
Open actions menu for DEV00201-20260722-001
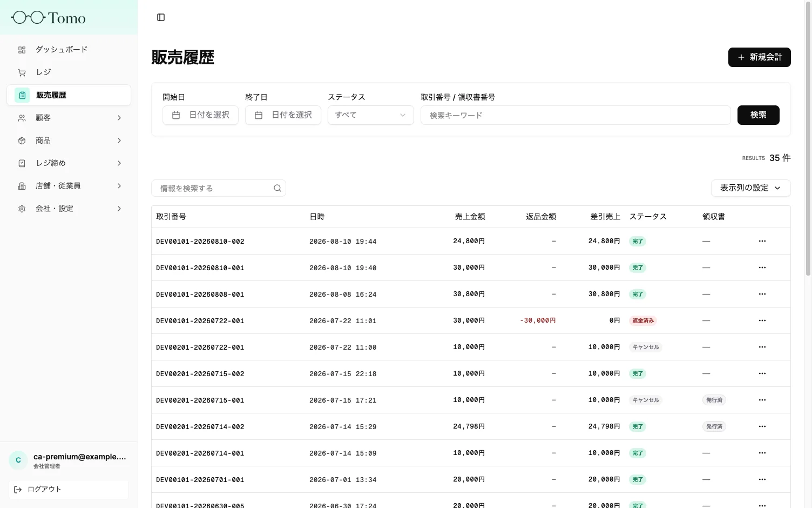click(x=762, y=347)
